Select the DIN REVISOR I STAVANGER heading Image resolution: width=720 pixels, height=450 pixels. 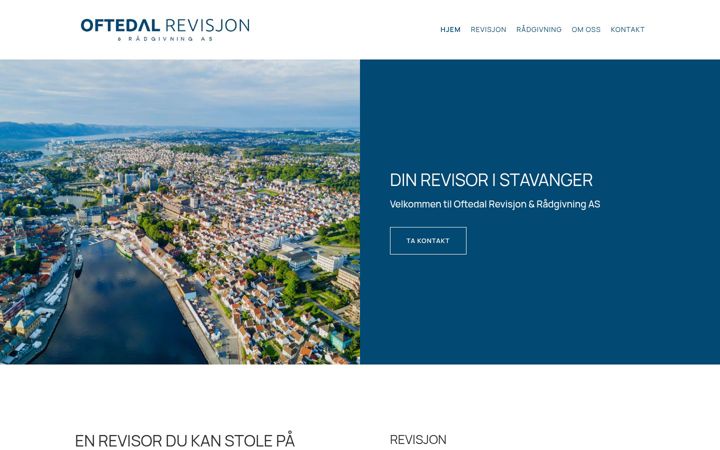[491, 180]
